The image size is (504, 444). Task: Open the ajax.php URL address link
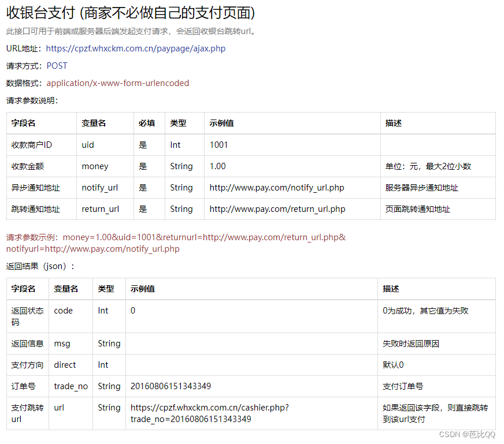click(x=136, y=48)
